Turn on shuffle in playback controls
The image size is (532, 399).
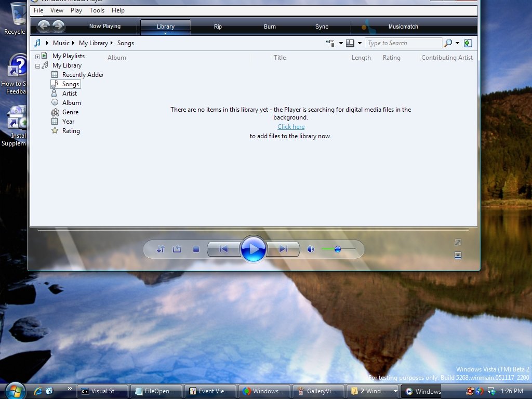coord(161,249)
